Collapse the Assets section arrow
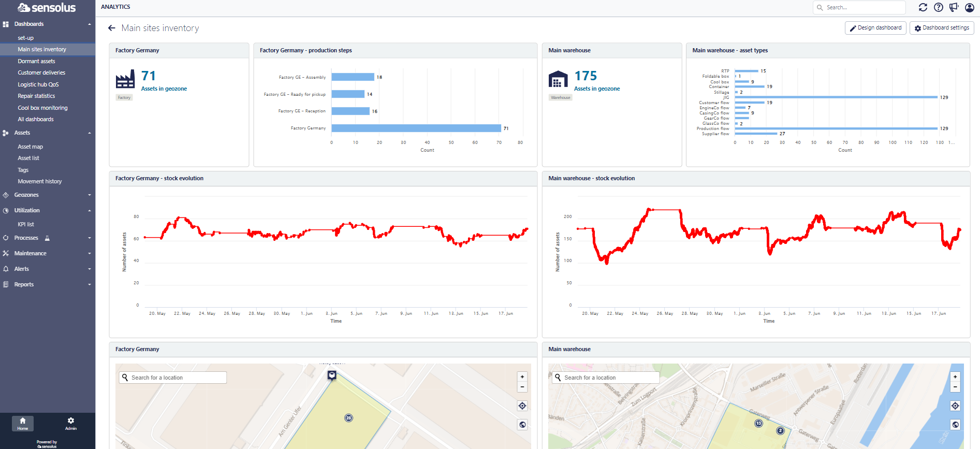Screen dimensions: 980x449 point(90,133)
